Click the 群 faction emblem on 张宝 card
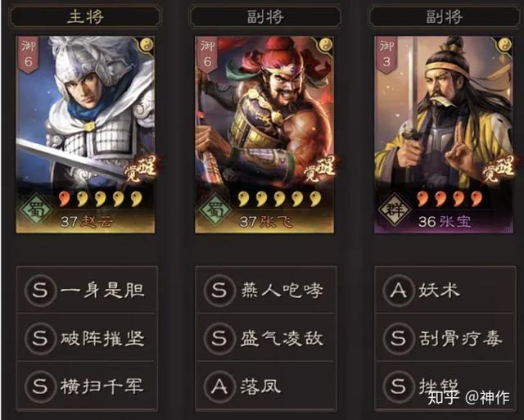This screenshot has width=524, height=420. click(x=393, y=210)
